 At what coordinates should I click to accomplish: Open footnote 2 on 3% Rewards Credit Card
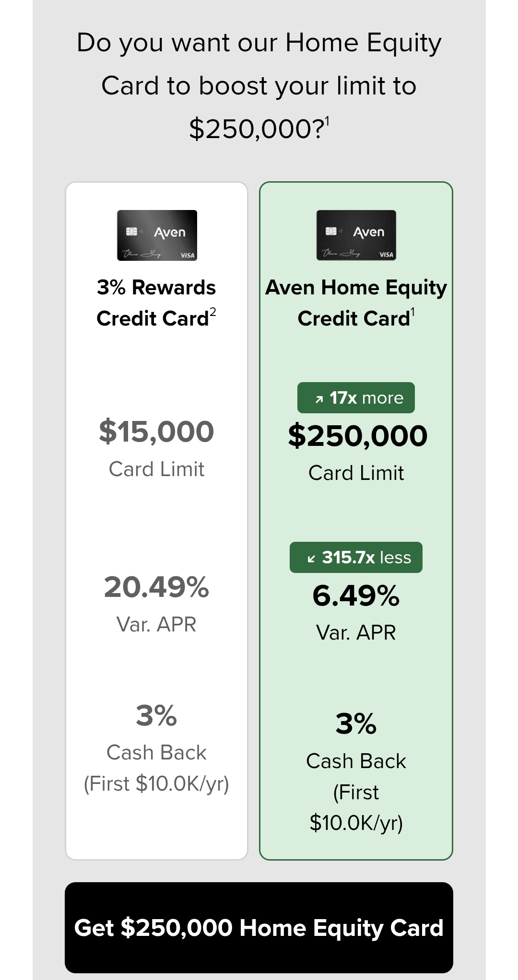tap(213, 312)
